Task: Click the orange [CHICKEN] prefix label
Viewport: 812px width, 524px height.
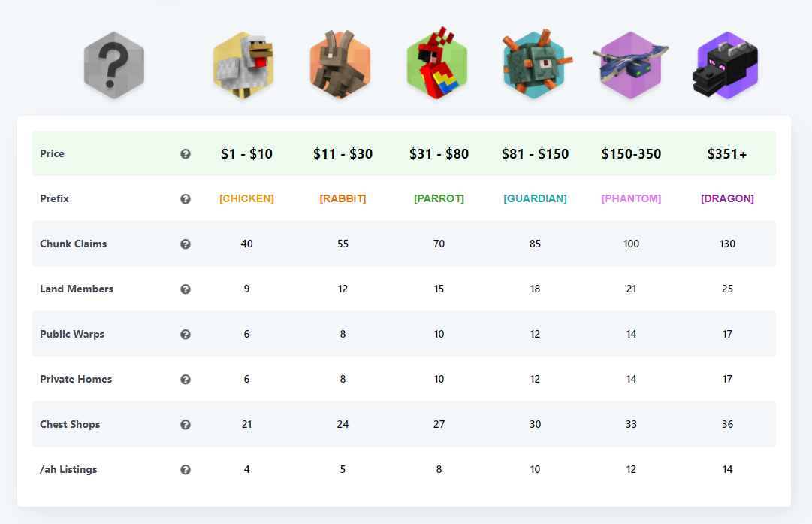Action: coord(246,199)
